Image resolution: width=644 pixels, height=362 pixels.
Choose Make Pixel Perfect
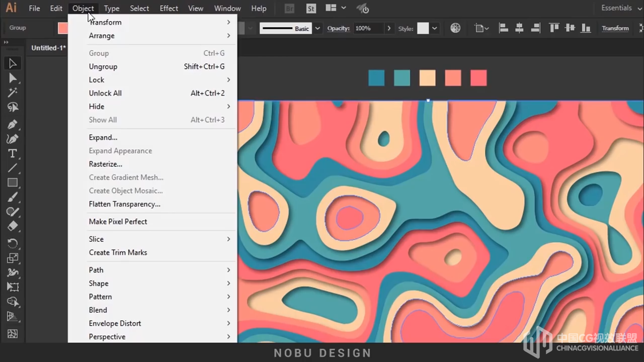click(152, 222)
